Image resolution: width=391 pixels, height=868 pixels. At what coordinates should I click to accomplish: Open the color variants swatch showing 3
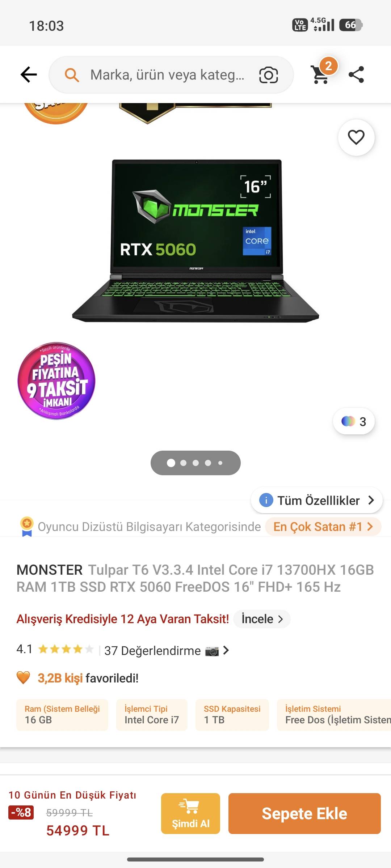point(354,421)
